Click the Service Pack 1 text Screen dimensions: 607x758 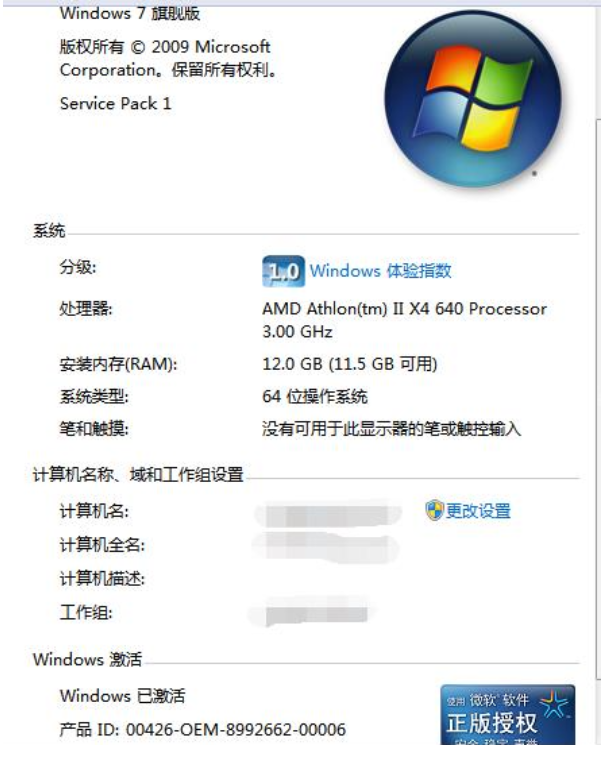click(116, 103)
